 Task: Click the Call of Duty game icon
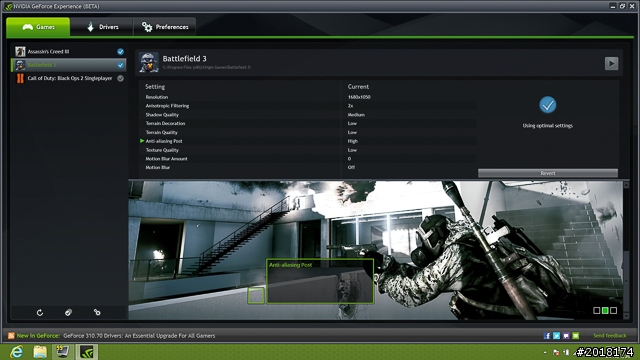point(20,78)
